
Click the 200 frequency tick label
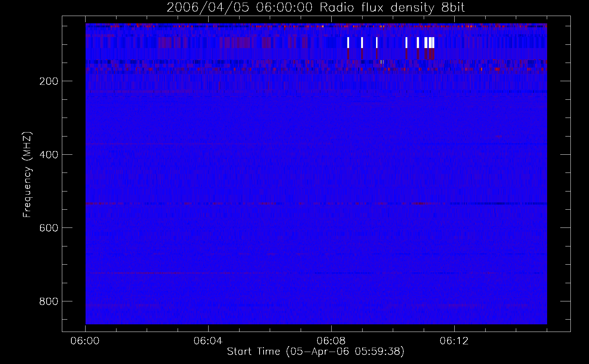pos(48,81)
